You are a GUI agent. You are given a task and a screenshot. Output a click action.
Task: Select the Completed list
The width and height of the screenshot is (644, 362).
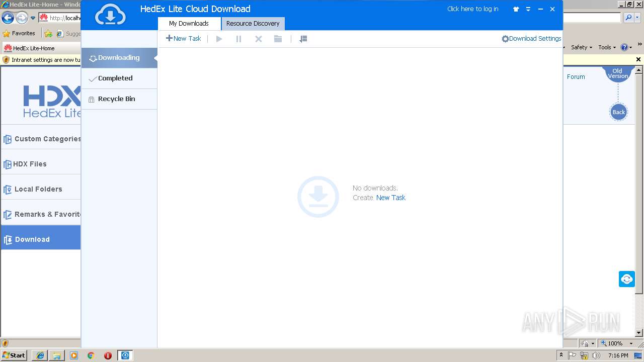[x=119, y=78]
